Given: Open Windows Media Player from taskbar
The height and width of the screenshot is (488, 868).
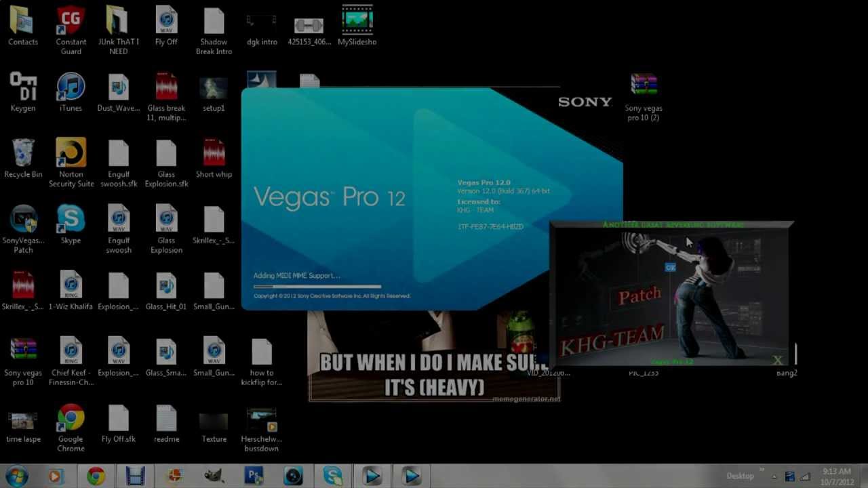Looking at the screenshot, I should tap(56, 476).
